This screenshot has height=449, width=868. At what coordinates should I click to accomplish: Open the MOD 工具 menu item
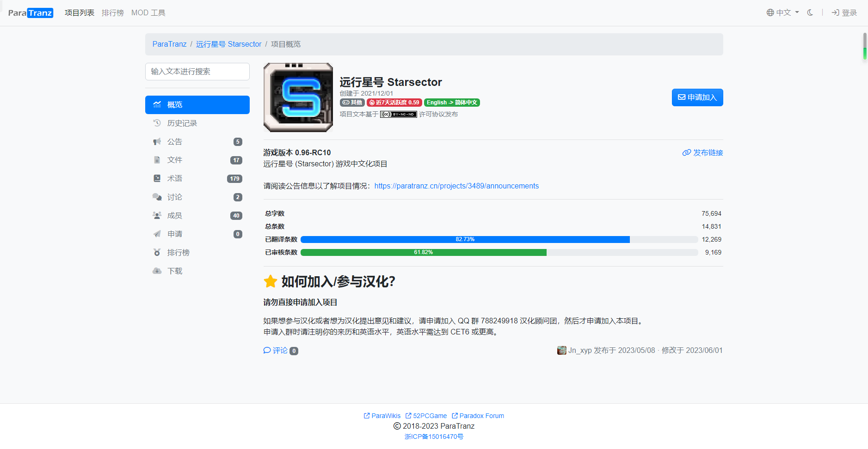pos(148,12)
